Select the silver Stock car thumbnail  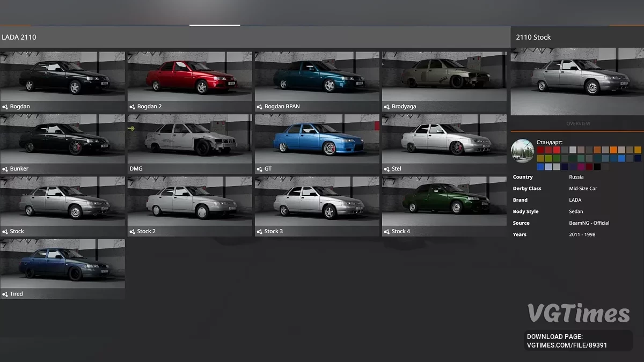[62, 201]
